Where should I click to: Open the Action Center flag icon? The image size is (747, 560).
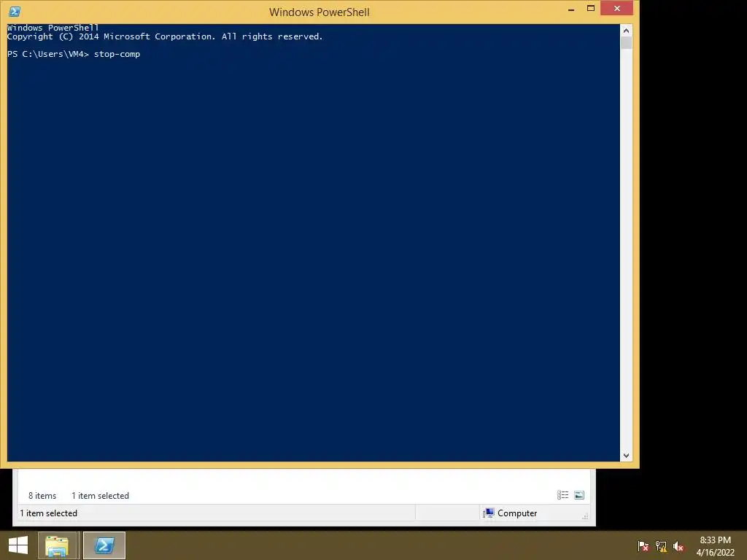[x=643, y=546]
